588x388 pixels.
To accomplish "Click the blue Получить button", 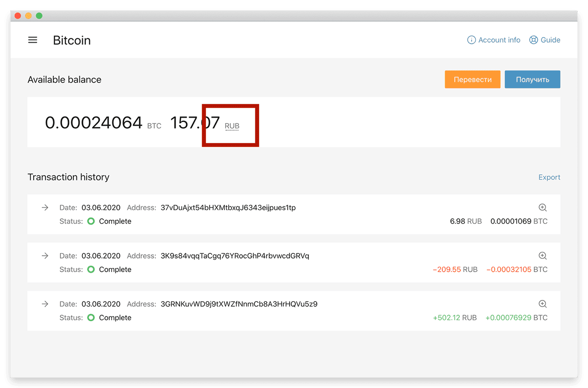I will [533, 79].
